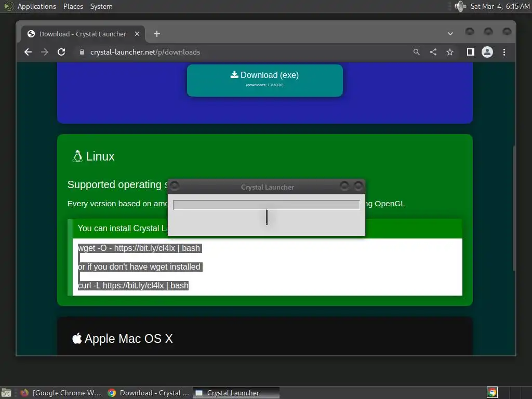Open the Crystal Launcher dialog window menu button
The width and height of the screenshot is (532, 399).
[175, 185]
